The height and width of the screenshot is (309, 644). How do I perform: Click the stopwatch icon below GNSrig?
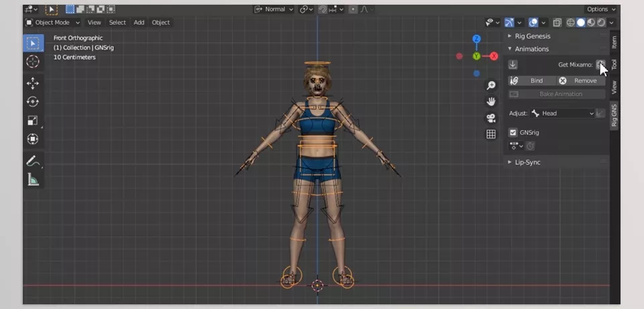[530, 145]
